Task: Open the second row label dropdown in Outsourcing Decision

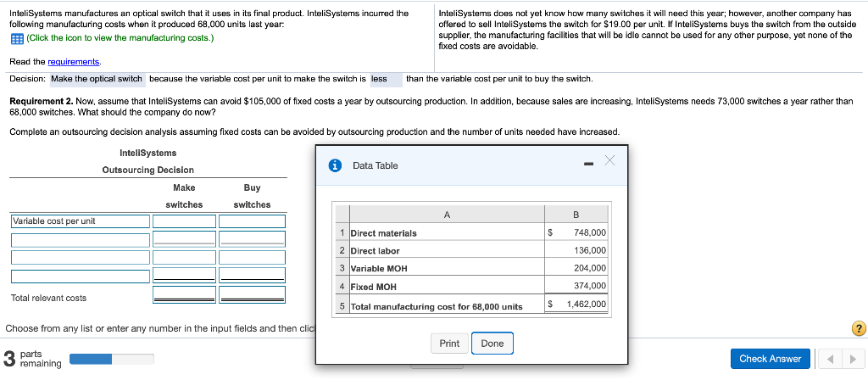Action: click(81, 239)
